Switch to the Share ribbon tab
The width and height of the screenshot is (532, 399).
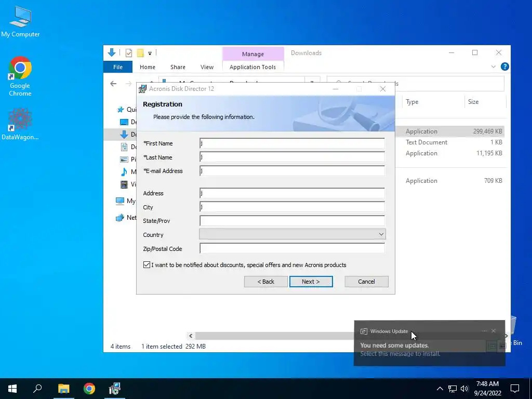tap(178, 67)
